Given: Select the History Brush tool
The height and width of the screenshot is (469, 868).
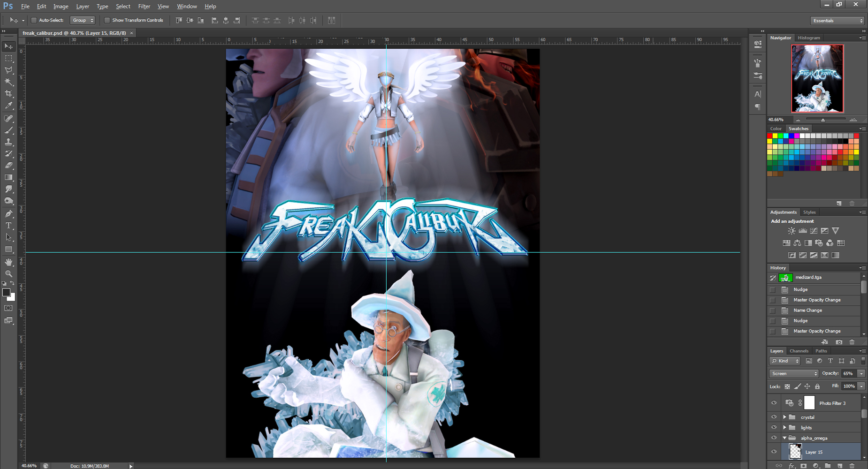Looking at the screenshot, I should click(9, 154).
